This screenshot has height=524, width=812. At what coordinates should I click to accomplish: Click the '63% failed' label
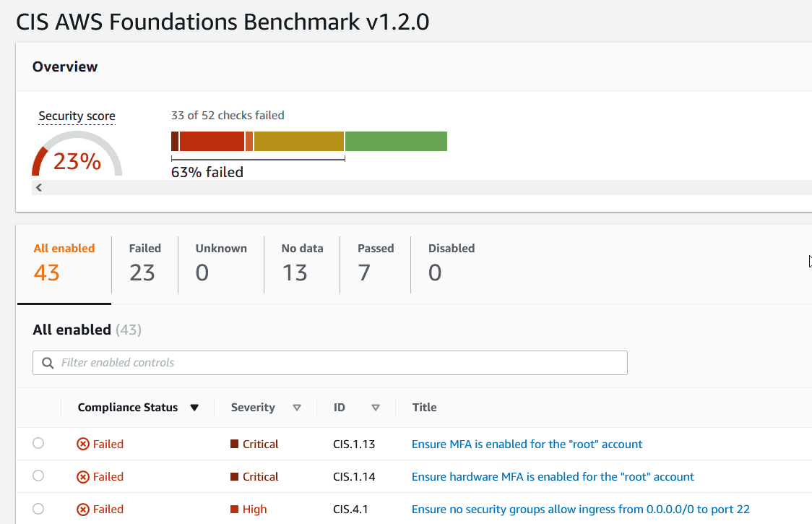point(207,172)
